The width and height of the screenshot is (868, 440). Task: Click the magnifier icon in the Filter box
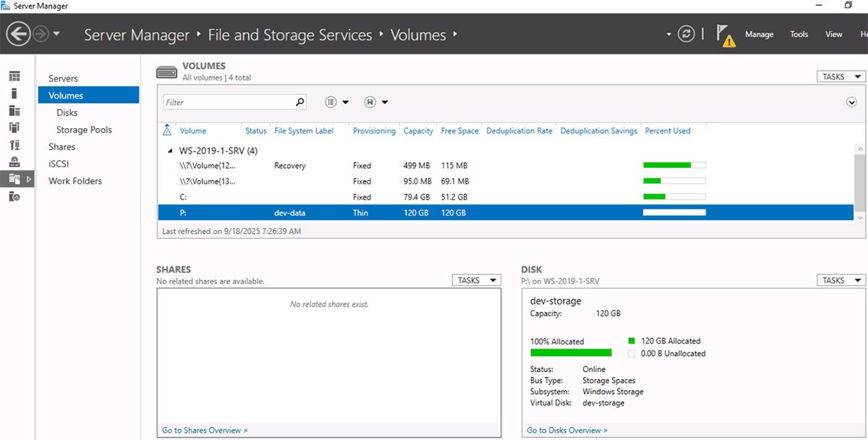click(300, 102)
